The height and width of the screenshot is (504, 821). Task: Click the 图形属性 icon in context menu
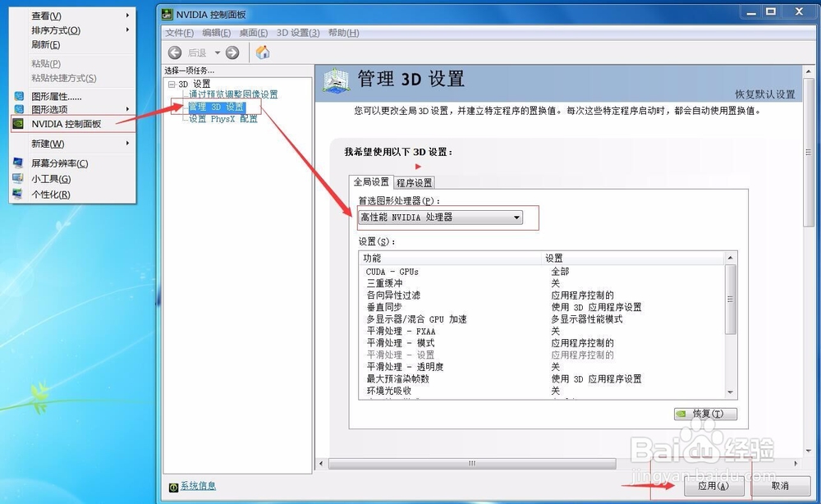click(19, 96)
